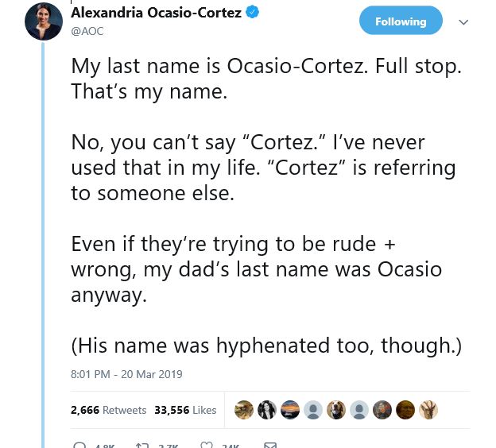View the 2,666 Retweets list
The image size is (496, 448).
click(x=108, y=410)
